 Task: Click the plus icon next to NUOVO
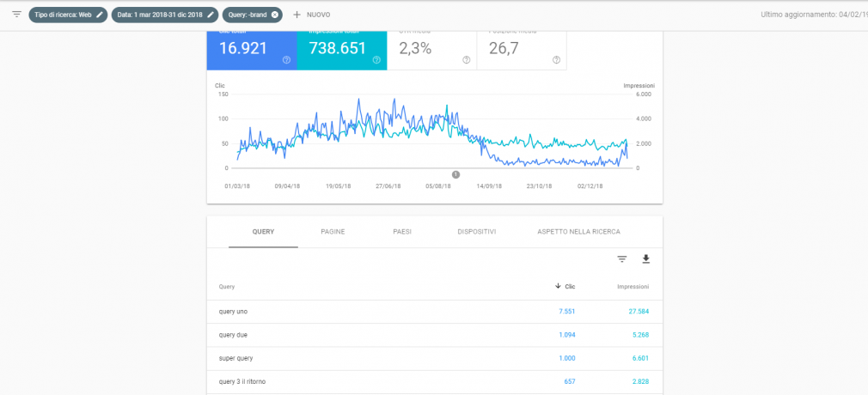point(296,15)
